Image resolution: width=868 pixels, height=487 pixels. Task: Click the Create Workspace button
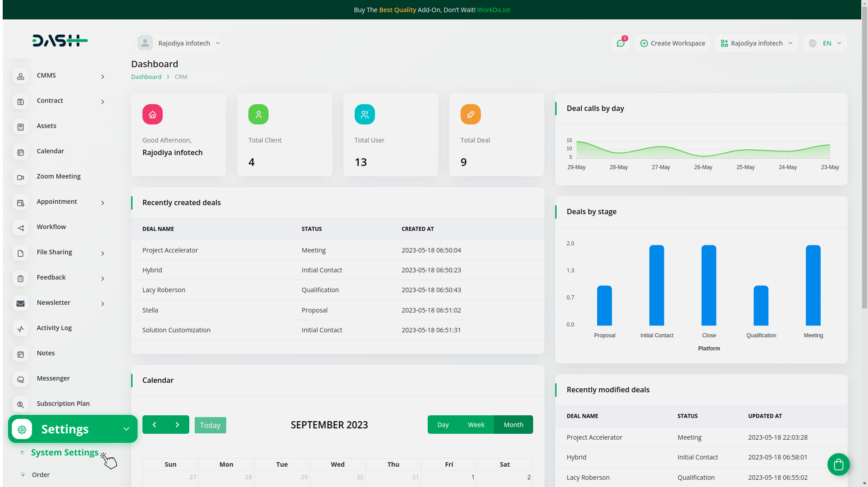pyautogui.click(x=672, y=43)
